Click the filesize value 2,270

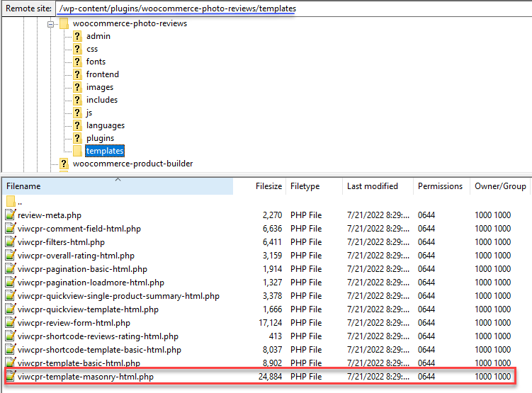(272, 215)
